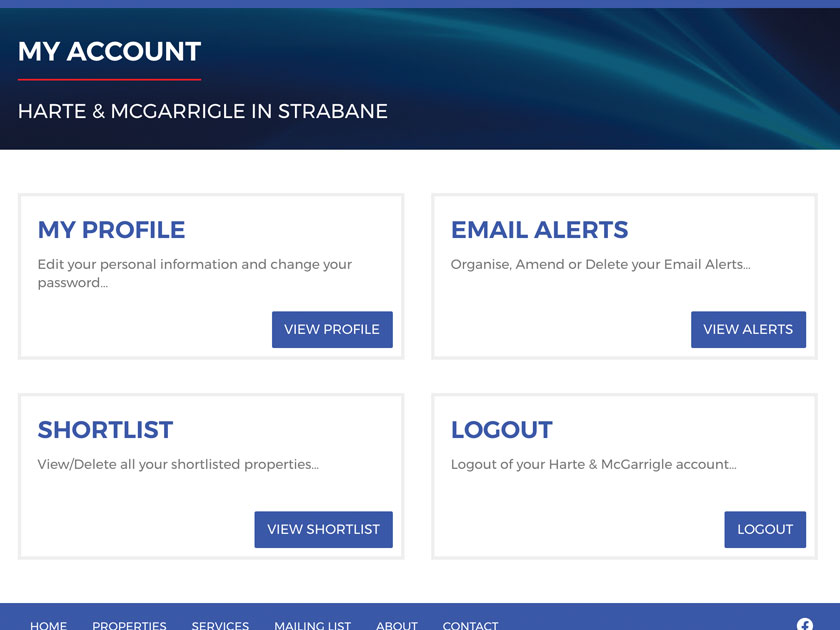Open the View Shortlist button
The height and width of the screenshot is (630, 840).
click(323, 529)
